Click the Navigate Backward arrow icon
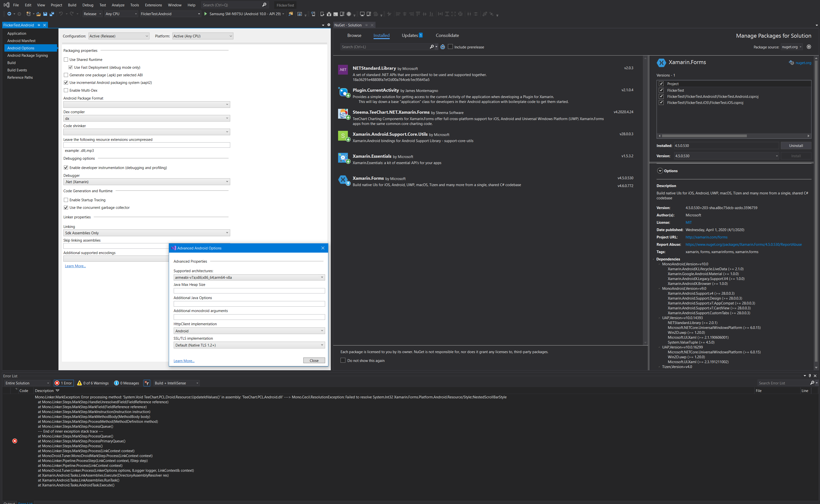Image resolution: width=820 pixels, height=504 pixels. 9,14
